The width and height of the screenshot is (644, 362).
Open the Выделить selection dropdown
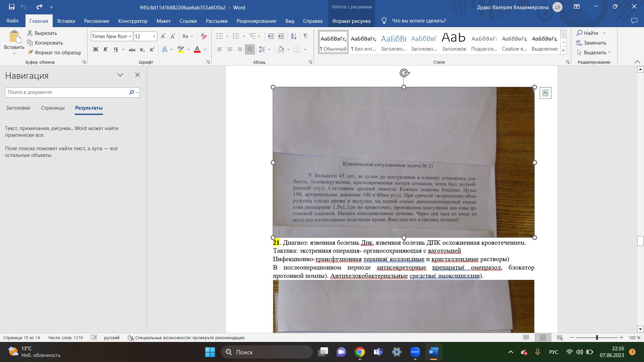(x=594, y=52)
